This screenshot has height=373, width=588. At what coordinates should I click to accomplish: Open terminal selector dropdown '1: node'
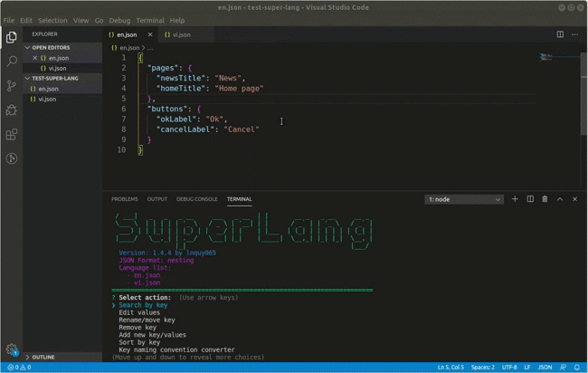tap(464, 199)
